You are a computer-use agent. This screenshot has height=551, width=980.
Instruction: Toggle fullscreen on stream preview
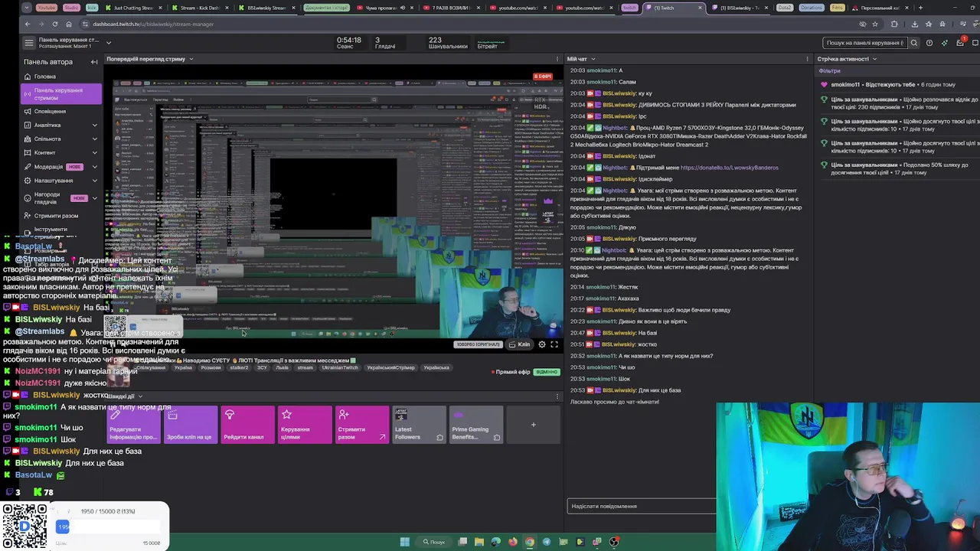(554, 344)
